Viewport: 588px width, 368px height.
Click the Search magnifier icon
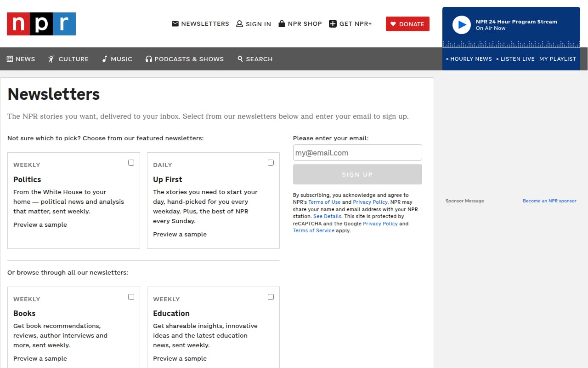(x=240, y=59)
